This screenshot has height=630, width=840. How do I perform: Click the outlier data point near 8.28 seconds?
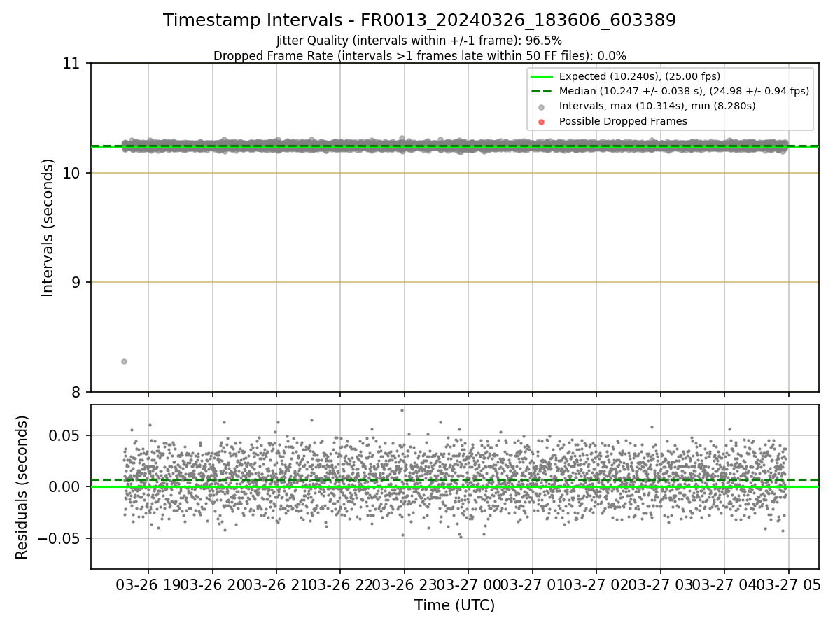(124, 361)
